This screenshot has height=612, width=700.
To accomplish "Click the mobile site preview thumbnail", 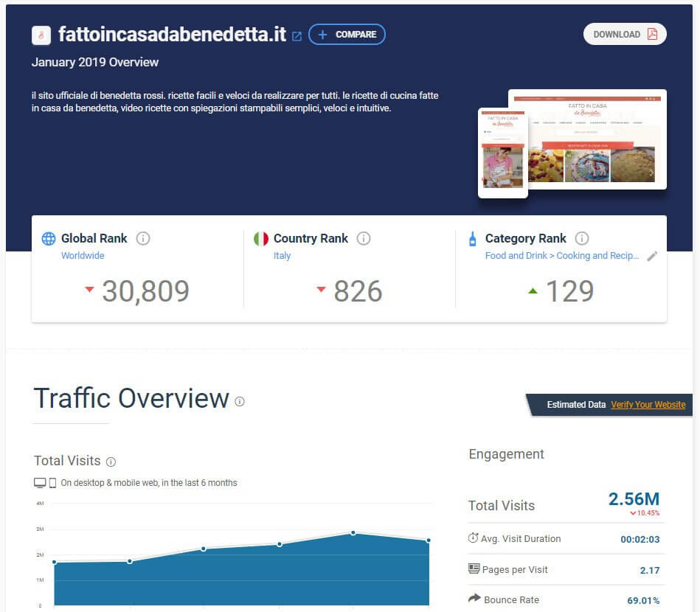I will pyautogui.click(x=503, y=153).
